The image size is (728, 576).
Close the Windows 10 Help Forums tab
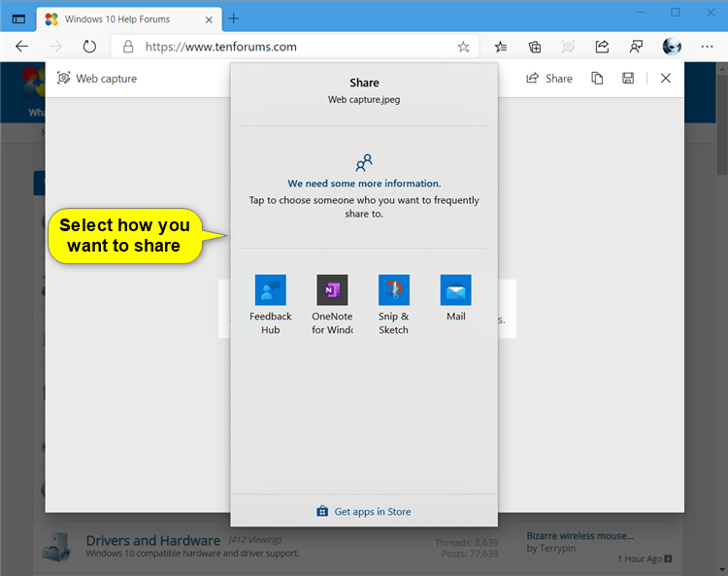click(209, 19)
